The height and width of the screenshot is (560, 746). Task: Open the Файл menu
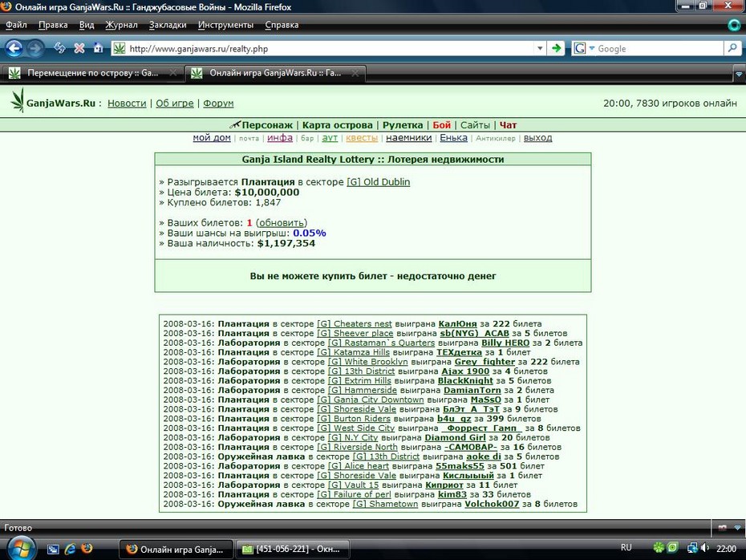(16, 25)
